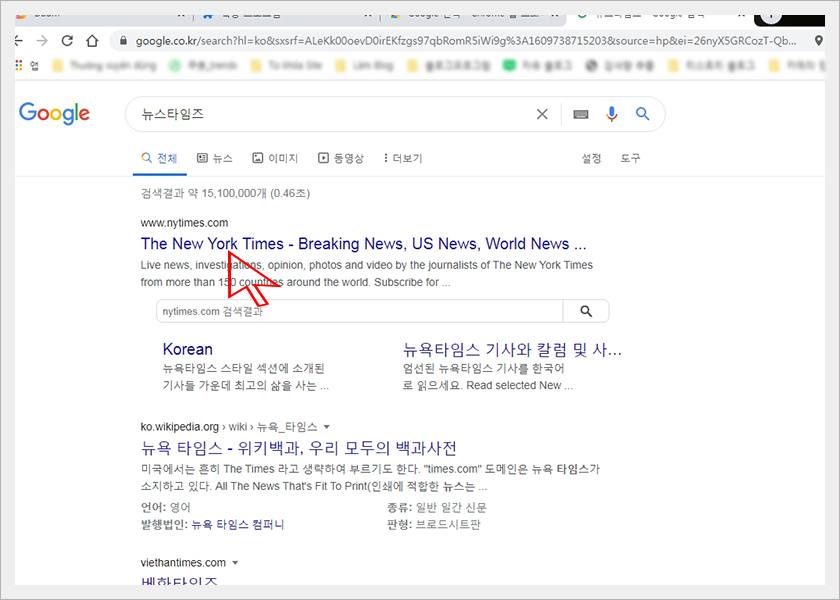Click the Google logo
Screen dimensions: 840x600
54,114
